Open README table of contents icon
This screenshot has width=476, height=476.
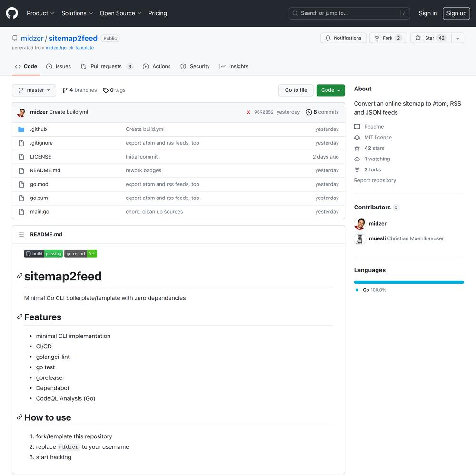(x=21, y=234)
